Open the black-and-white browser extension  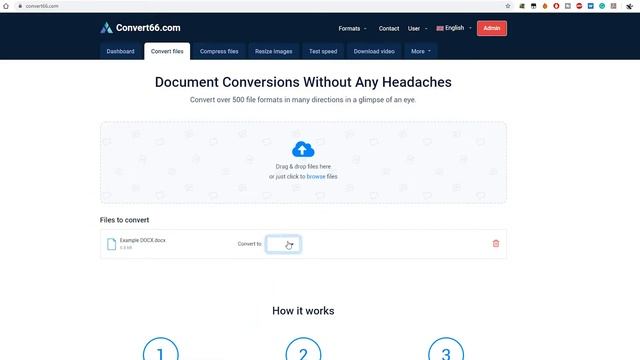point(533,6)
